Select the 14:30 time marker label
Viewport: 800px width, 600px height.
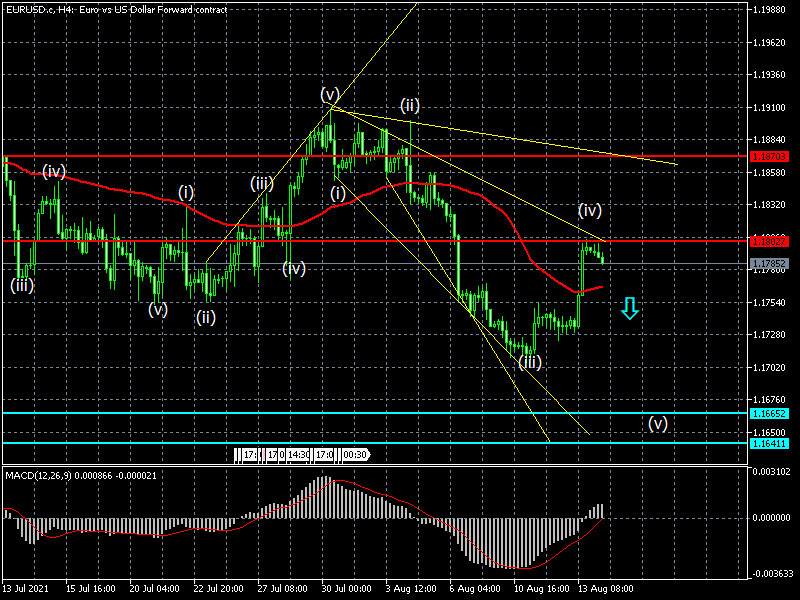click(297, 455)
